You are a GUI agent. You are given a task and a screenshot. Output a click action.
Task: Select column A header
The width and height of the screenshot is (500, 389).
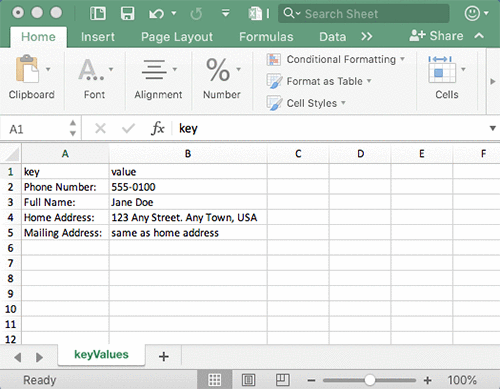(65, 154)
